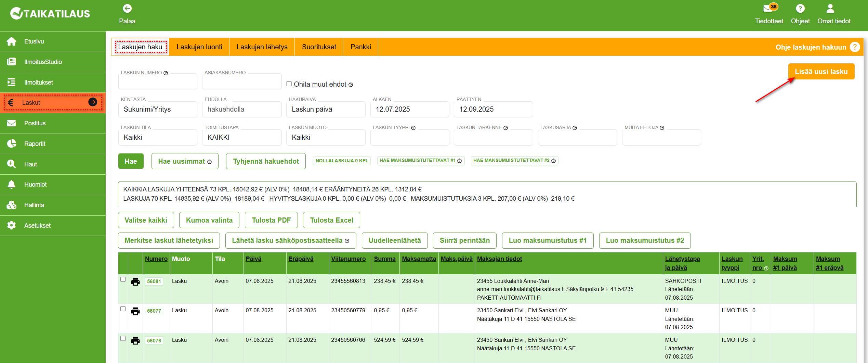Viewport: 868px width, 363px height.
Task: Switch to Laskujen haku tab
Action: coord(140,47)
